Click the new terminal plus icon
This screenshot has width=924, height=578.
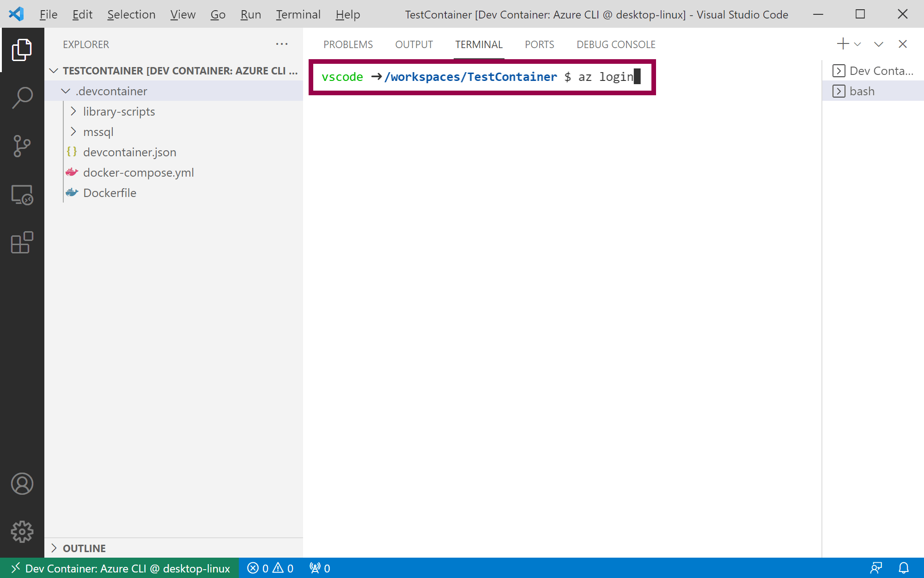point(843,44)
